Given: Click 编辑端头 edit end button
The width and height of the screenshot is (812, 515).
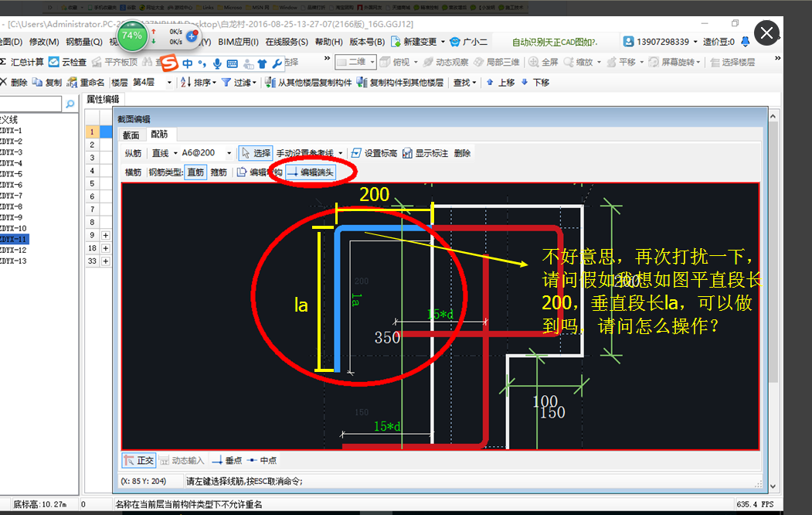Looking at the screenshot, I should pyautogui.click(x=311, y=172).
